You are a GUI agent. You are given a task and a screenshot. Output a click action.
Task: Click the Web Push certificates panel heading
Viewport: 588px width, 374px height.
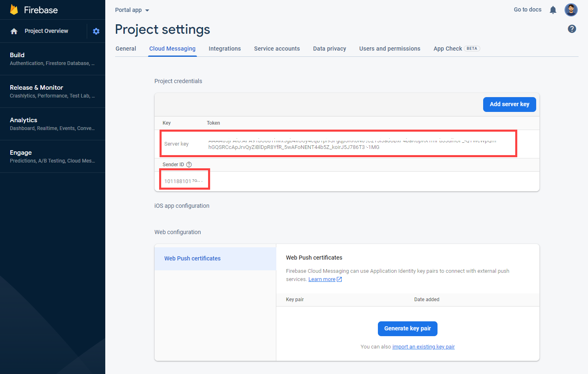tap(314, 258)
